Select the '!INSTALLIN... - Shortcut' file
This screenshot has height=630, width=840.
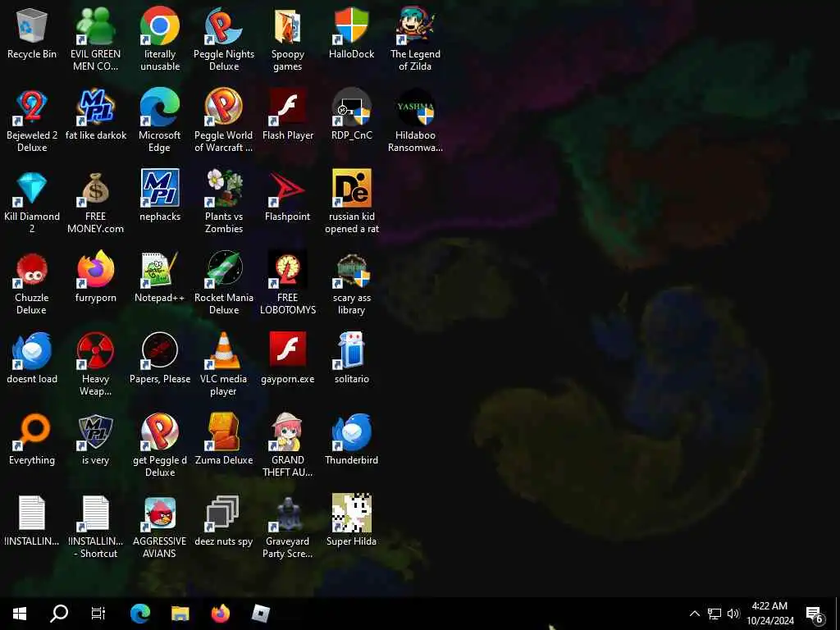95,527
